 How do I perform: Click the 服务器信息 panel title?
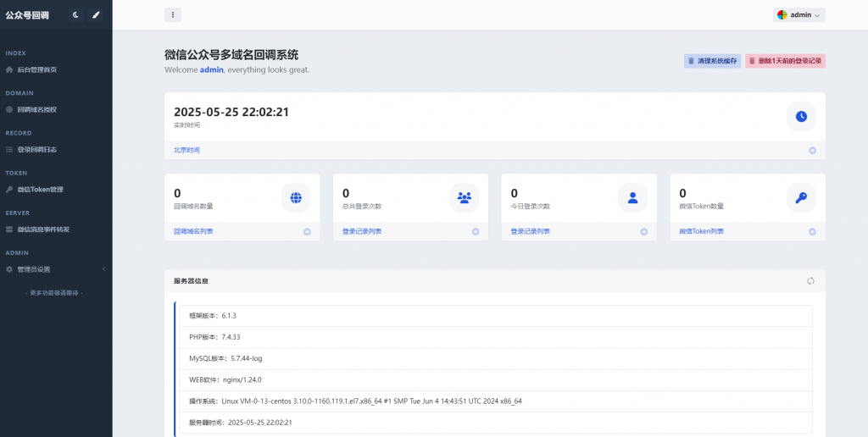191,281
